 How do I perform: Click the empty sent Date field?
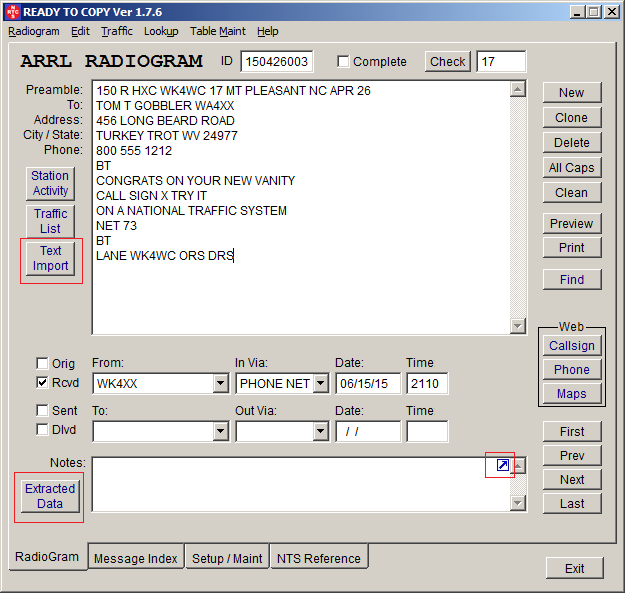pos(368,431)
